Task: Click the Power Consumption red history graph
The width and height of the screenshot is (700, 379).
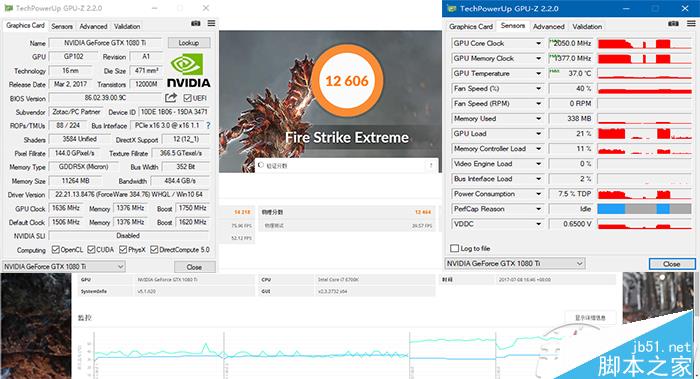Action: click(x=644, y=194)
